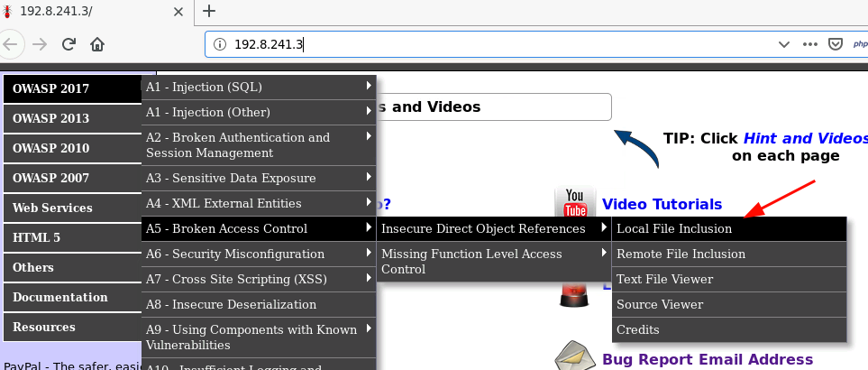The height and width of the screenshot is (370, 868).
Task: Open the Documentation menu
Action: (72, 298)
